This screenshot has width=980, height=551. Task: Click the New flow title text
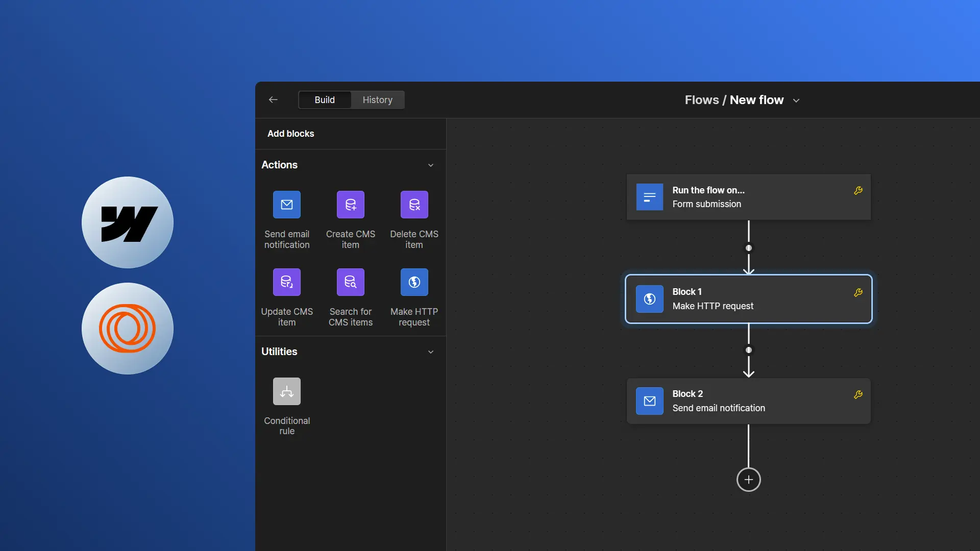coord(756,100)
